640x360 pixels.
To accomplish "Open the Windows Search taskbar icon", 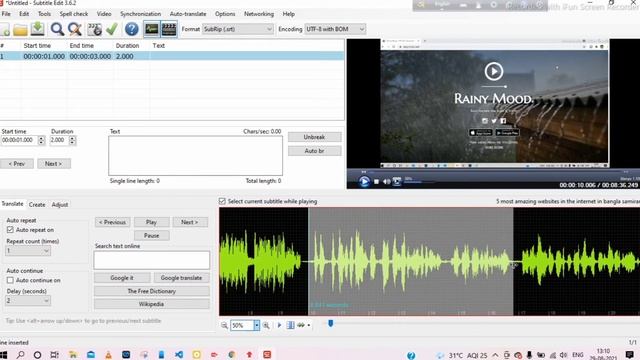I will pyautogui.click(x=20, y=355).
